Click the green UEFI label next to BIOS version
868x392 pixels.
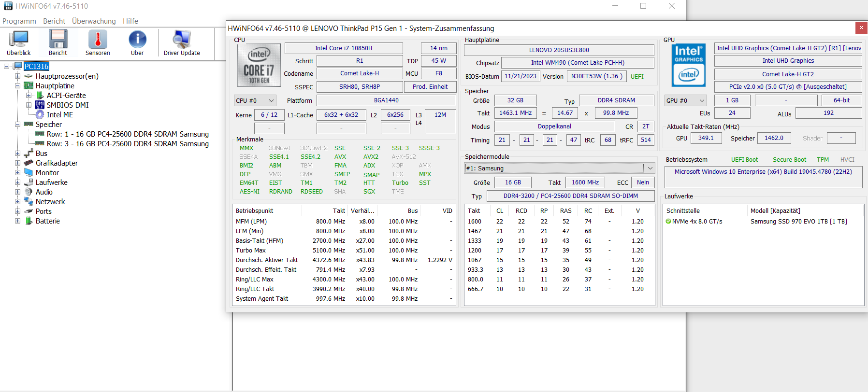click(637, 77)
